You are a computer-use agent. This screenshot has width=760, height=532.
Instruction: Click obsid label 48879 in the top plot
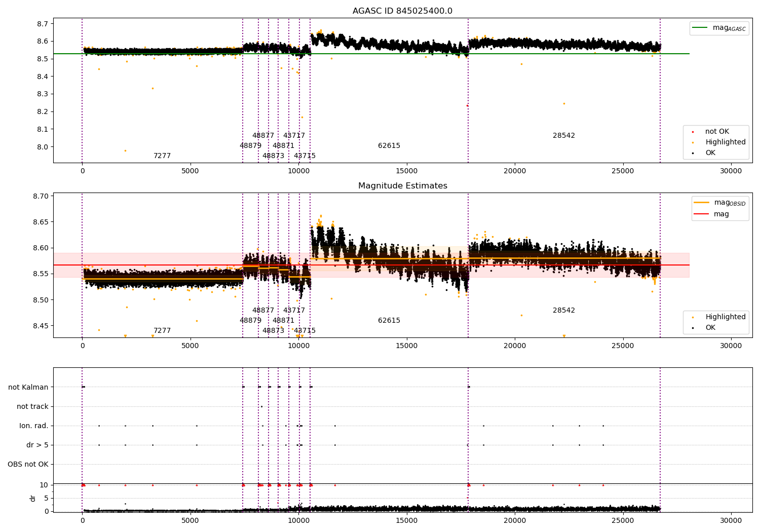(251, 146)
